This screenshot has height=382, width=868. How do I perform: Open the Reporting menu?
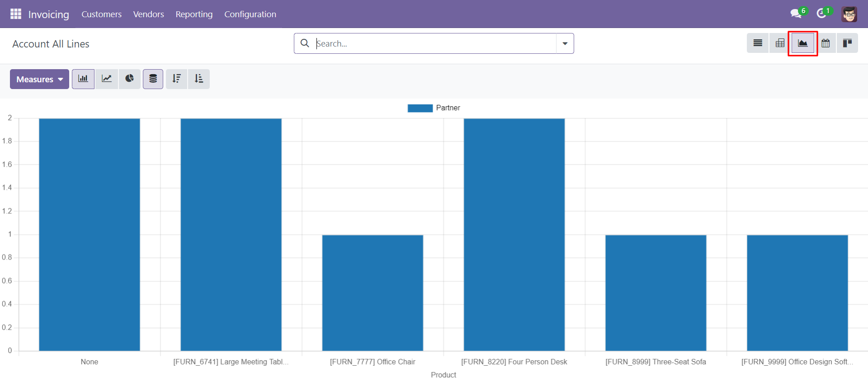194,14
